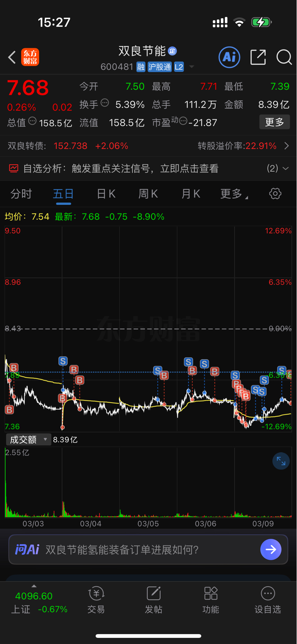Viewport: 297px width, 644px height.
Task: Open 更多 chart periods dropdown
Action: click(x=234, y=194)
